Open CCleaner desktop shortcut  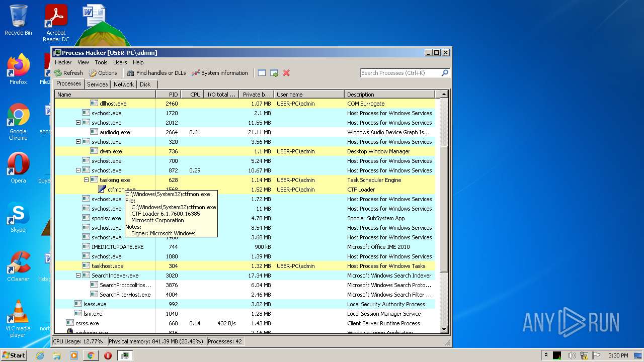point(18,266)
